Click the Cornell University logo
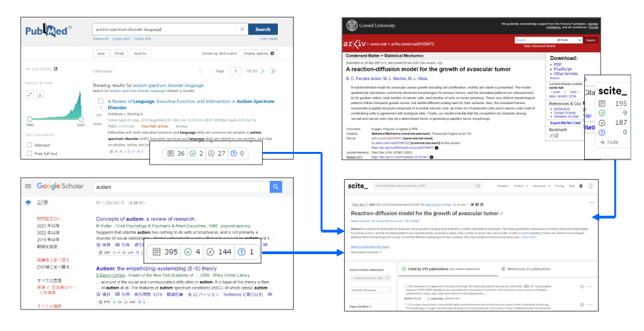 click(371, 25)
